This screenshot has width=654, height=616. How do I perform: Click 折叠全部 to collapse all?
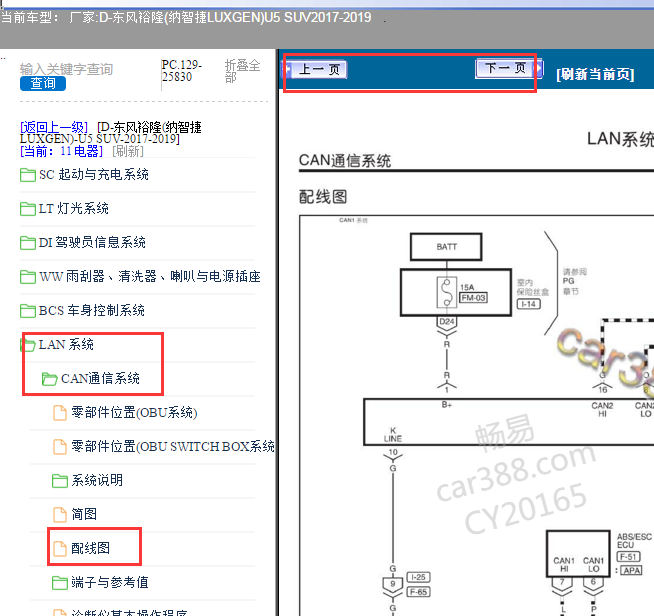click(242, 71)
